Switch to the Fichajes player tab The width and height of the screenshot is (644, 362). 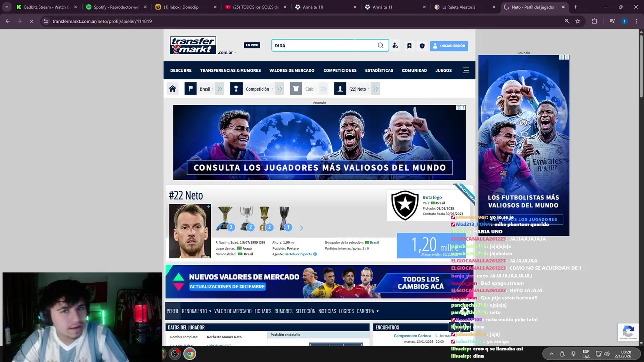(263, 311)
